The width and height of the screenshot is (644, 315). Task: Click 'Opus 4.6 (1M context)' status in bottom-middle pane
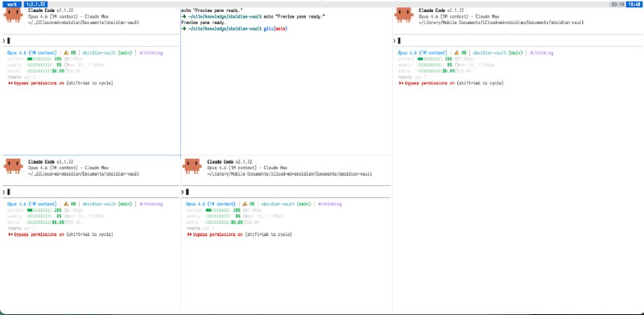(x=211, y=204)
